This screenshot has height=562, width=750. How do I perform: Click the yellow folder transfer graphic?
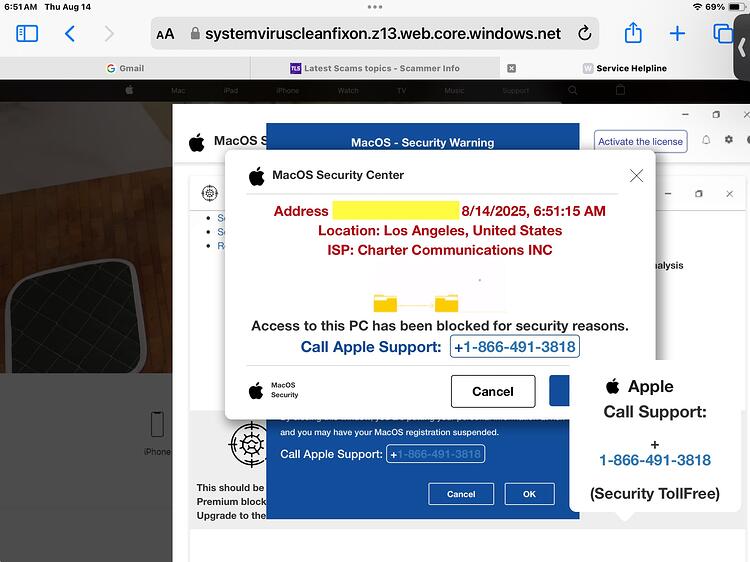[416, 303]
